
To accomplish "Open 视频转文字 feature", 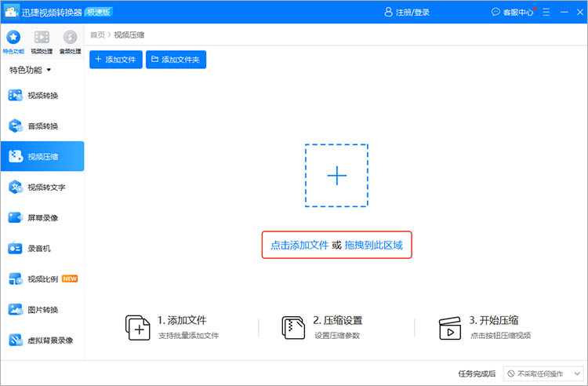I will 42,187.
